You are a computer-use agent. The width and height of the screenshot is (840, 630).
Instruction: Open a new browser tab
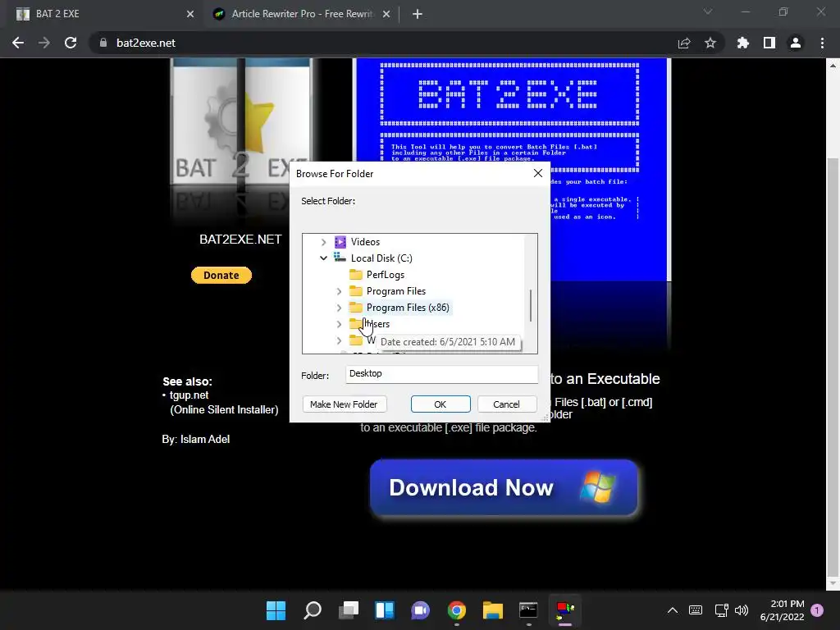tap(418, 15)
